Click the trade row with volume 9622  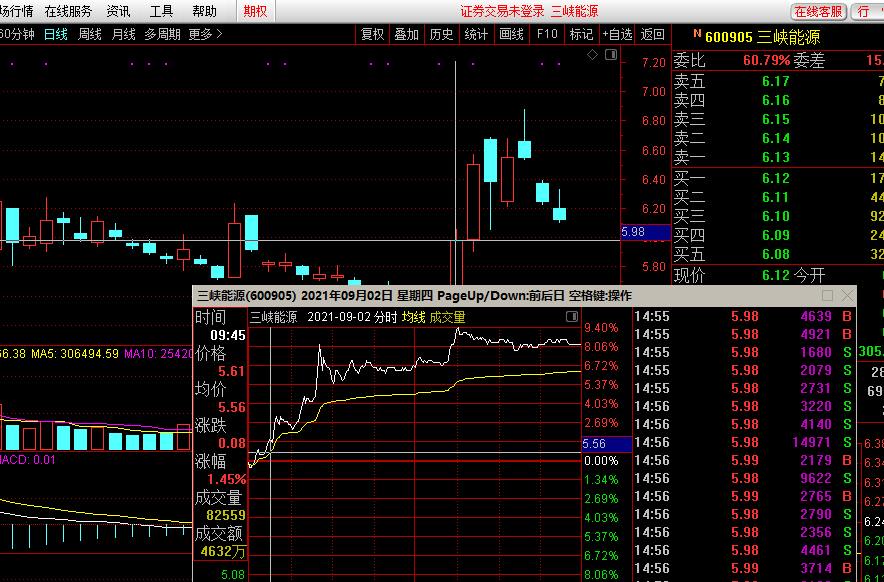click(x=744, y=478)
